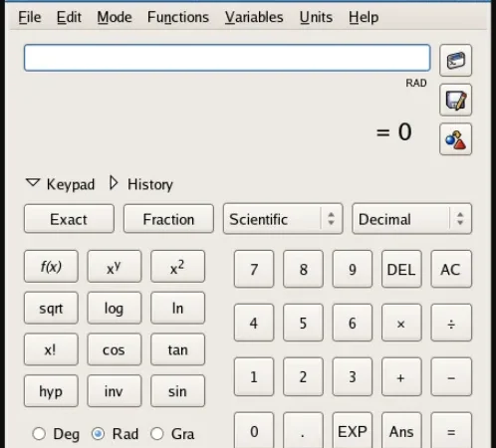
Task: Toggle the Exact button
Action: coord(69,219)
